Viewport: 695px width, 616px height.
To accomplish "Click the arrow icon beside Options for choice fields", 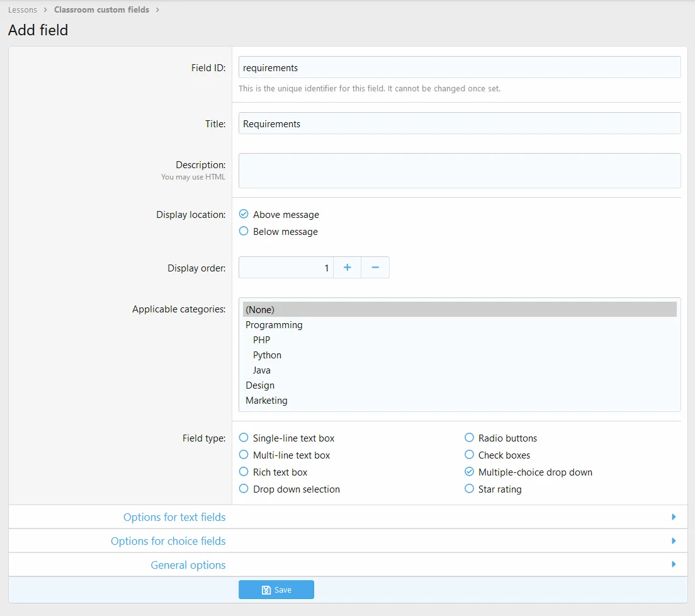I will point(674,541).
